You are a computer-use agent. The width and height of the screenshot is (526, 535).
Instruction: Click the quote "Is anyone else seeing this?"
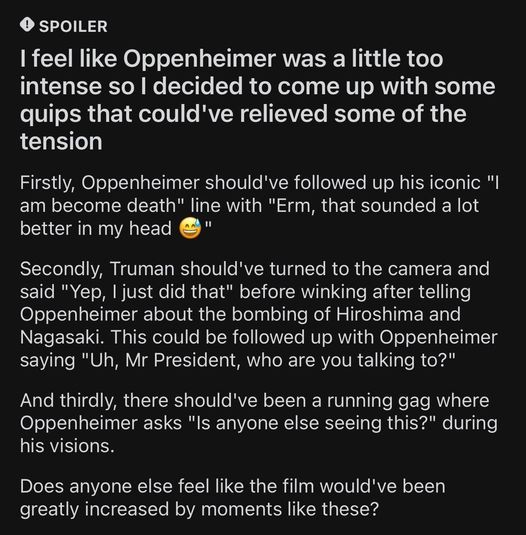[312, 423]
